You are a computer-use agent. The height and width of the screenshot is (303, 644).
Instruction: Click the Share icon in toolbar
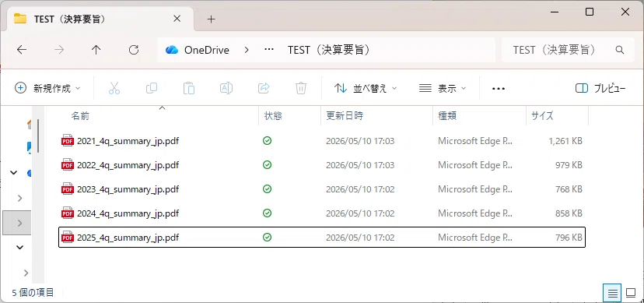(263, 88)
